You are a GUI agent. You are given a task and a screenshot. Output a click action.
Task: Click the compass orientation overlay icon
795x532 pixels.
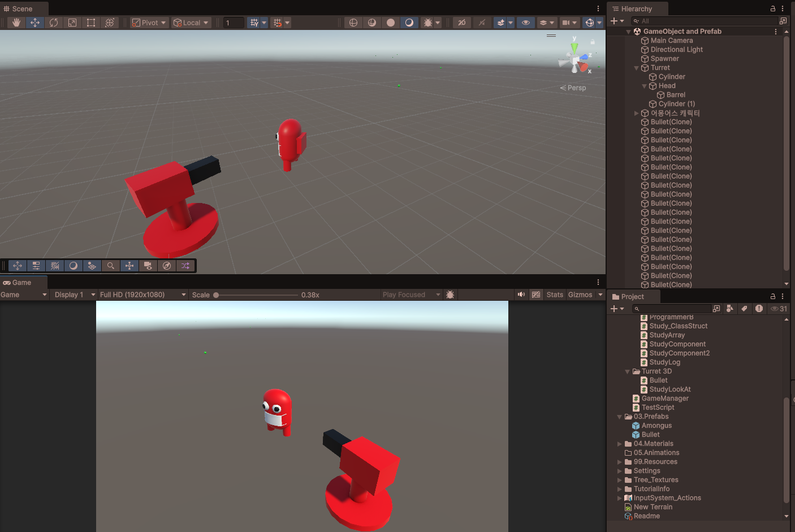pyautogui.click(x=167, y=266)
